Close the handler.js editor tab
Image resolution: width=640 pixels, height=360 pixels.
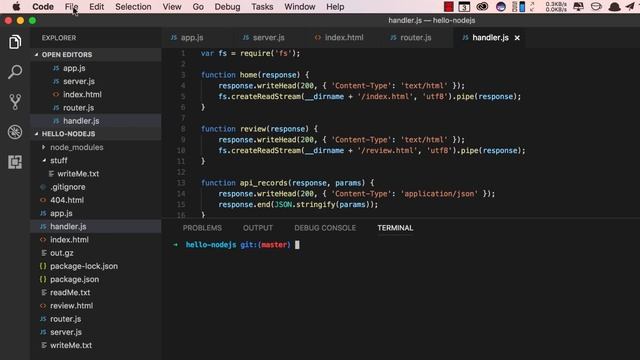pos(517,38)
